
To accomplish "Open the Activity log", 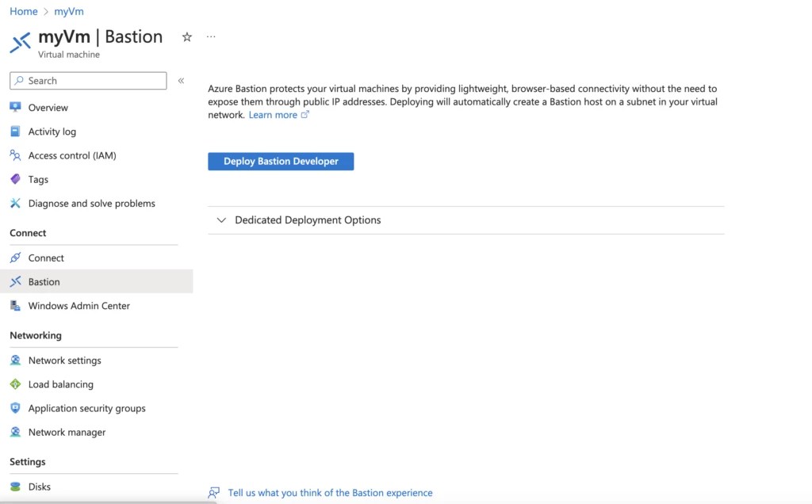I will click(52, 132).
